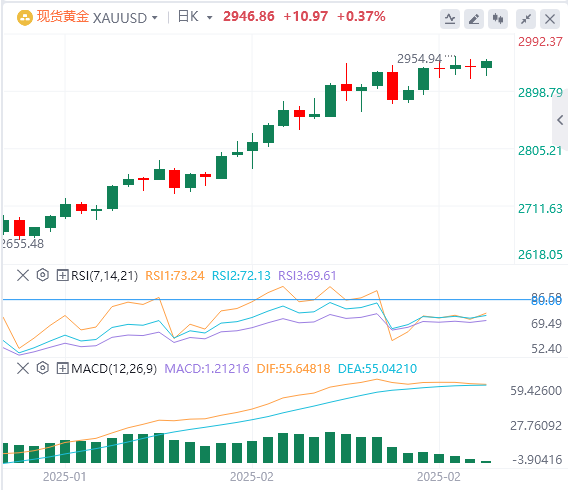Click the current price 2946.86
The width and height of the screenshot is (568, 490).
(x=249, y=16)
